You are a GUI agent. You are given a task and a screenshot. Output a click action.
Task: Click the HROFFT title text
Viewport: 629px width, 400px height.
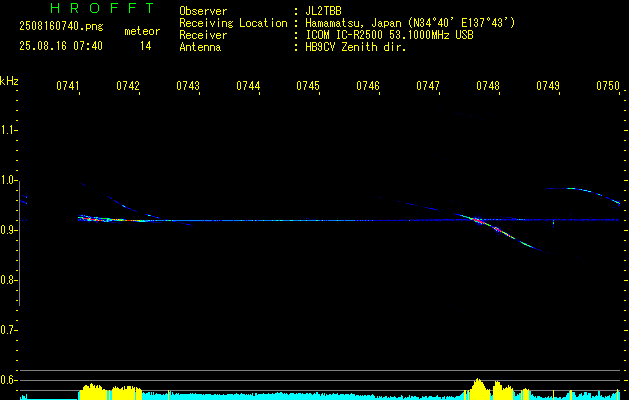pyautogui.click(x=103, y=8)
